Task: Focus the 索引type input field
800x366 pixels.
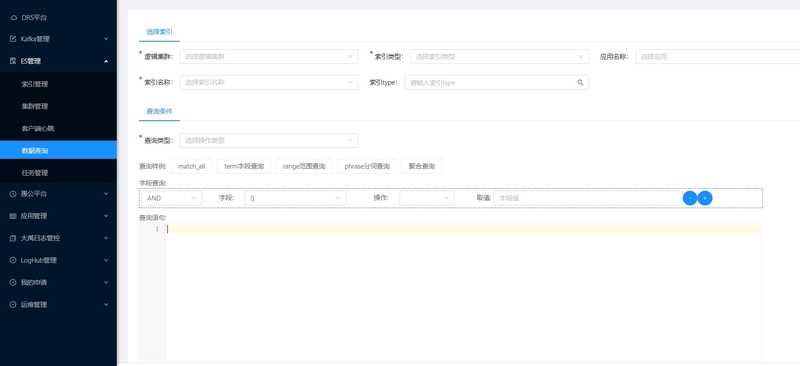Action: [497, 83]
